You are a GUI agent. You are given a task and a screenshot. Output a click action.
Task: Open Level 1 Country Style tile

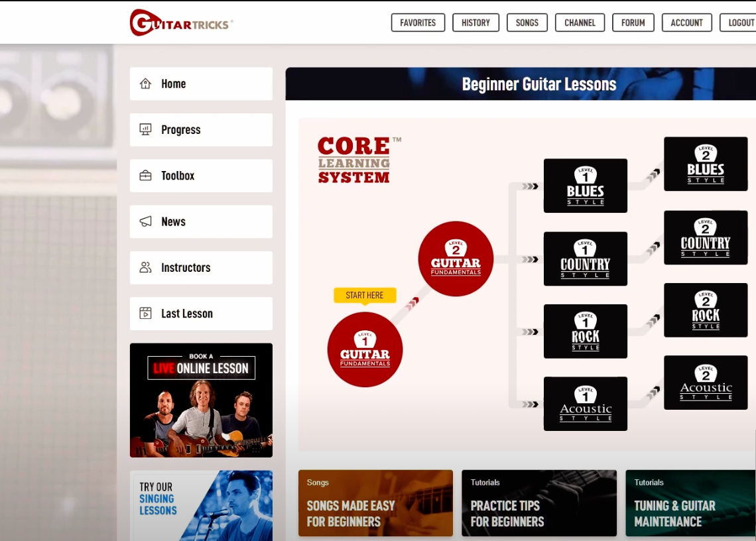coord(586,259)
